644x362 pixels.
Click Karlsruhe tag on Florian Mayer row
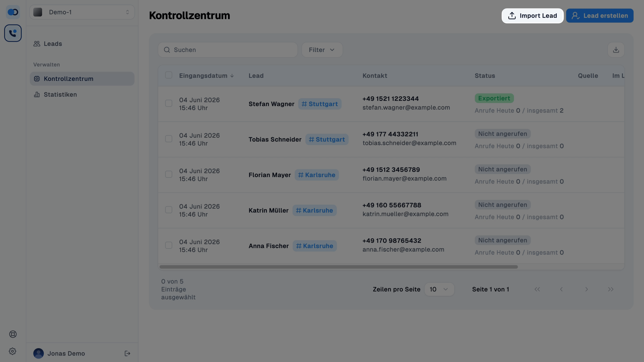317,175
